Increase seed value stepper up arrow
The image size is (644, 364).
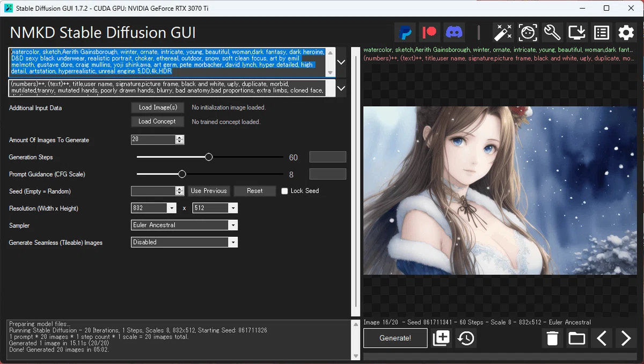point(180,188)
